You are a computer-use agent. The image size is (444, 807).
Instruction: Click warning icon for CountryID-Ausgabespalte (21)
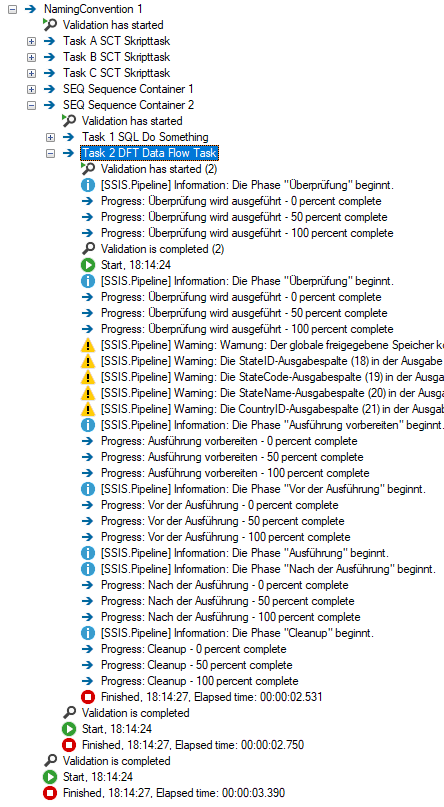[88, 409]
